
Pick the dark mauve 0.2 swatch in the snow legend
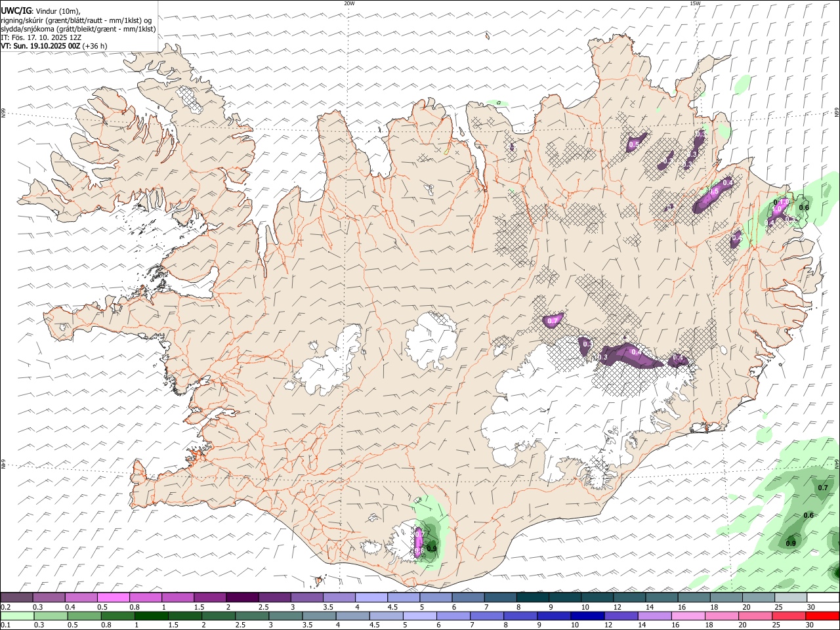(16, 597)
